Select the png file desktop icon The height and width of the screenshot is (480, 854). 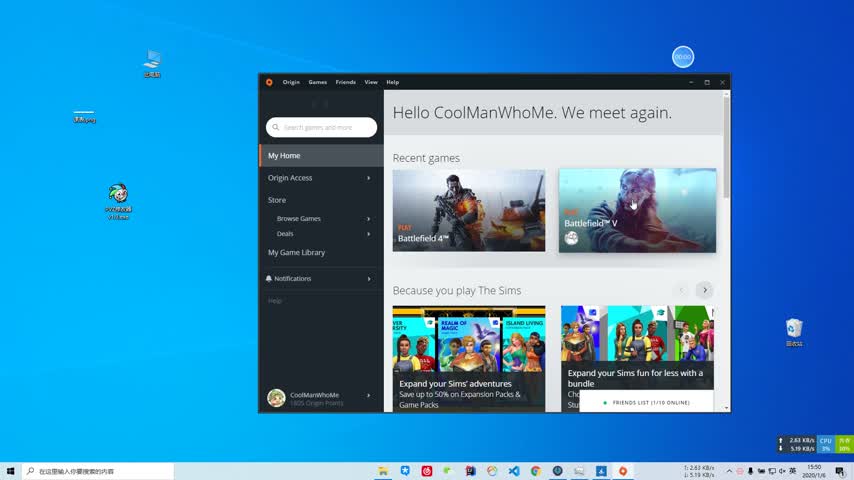(84, 117)
